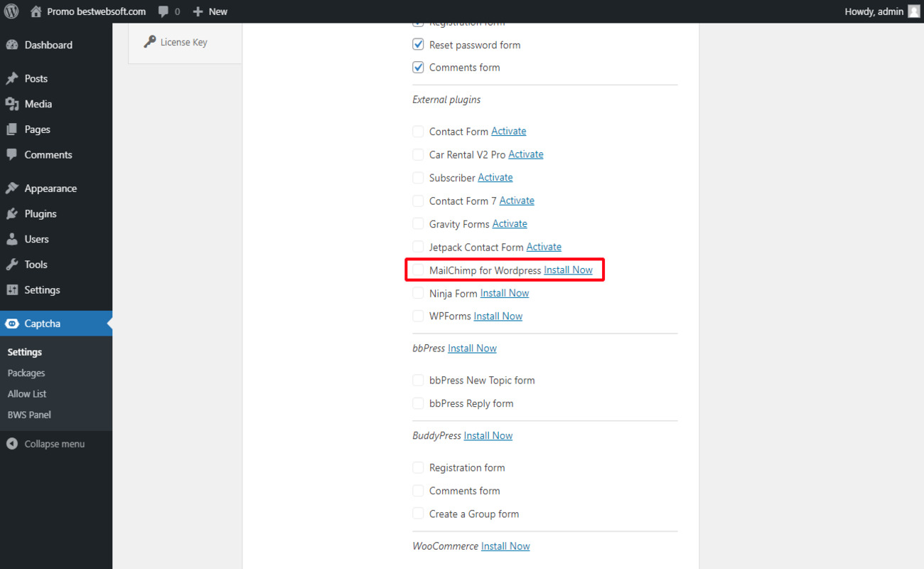This screenshot has height=569, width=924.
Task: Tick the Create a Group form checkbox
Action: (x=418, y=514)
